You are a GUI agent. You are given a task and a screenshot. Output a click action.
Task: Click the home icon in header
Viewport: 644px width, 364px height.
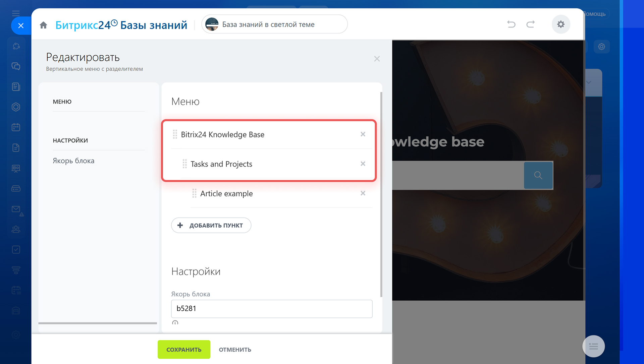point(43,25)
